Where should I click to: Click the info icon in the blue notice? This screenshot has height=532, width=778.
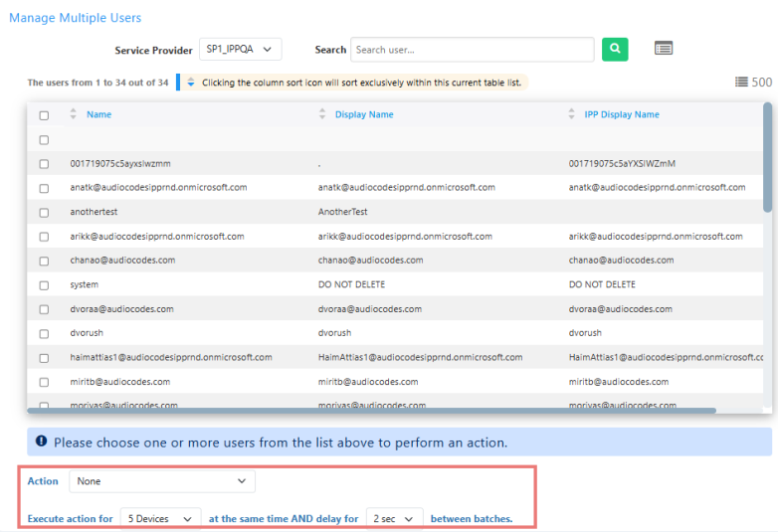(41, 442)
